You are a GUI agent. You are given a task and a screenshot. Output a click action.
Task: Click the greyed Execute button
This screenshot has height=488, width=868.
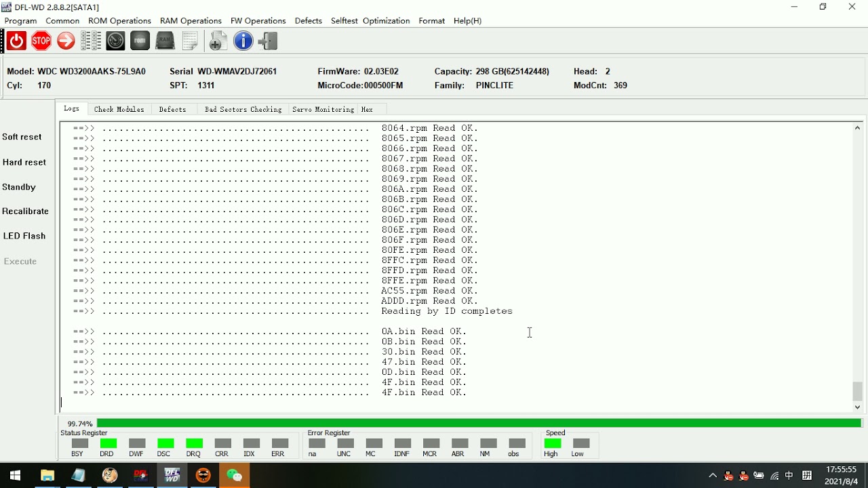point(20,262)
